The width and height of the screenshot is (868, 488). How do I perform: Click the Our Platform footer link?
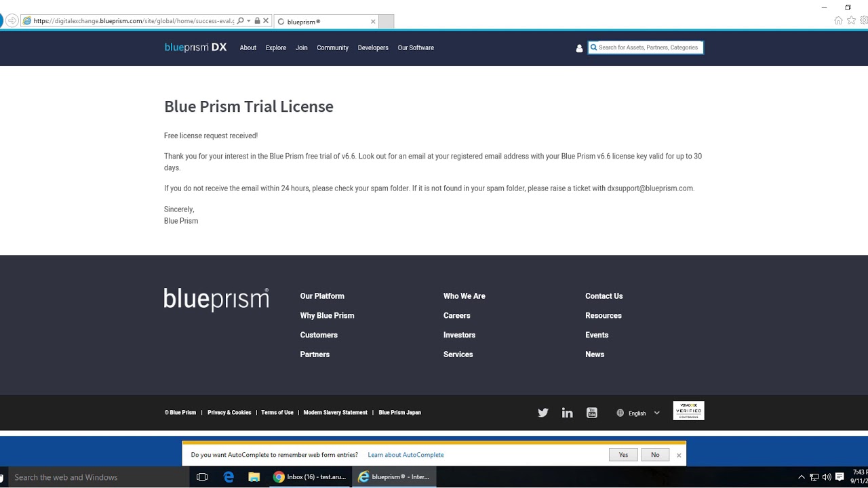click(322, 296)
